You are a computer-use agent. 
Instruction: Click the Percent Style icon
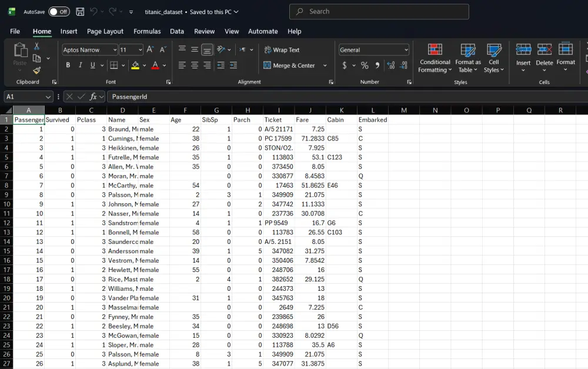[365, 66]
